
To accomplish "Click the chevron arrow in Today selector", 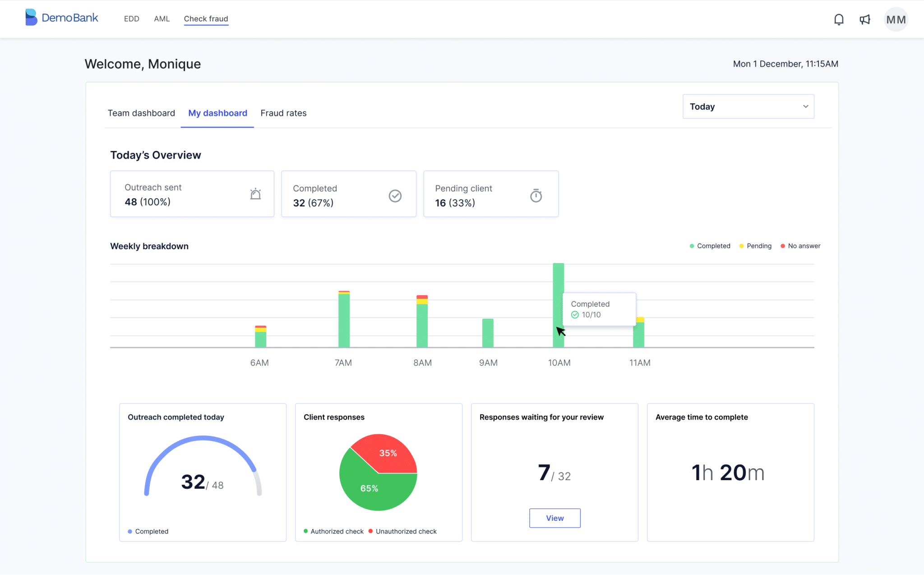I will pos(805,107).
